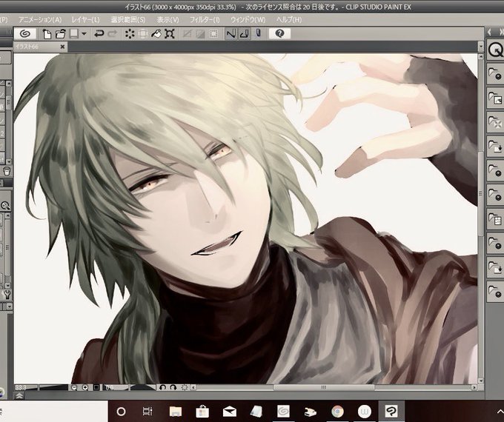Toggle Snap to Ruler
This screenshot has height=422, width=504.
pos(231,33)
